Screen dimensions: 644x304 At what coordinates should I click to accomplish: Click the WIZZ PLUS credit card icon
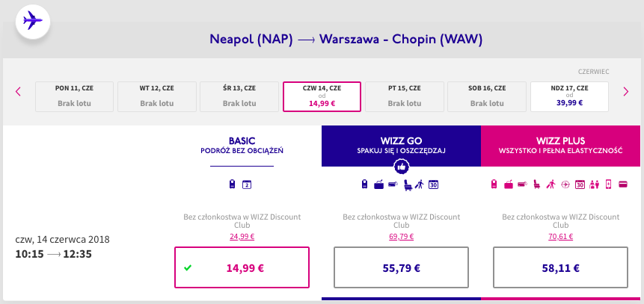point(622,184)
